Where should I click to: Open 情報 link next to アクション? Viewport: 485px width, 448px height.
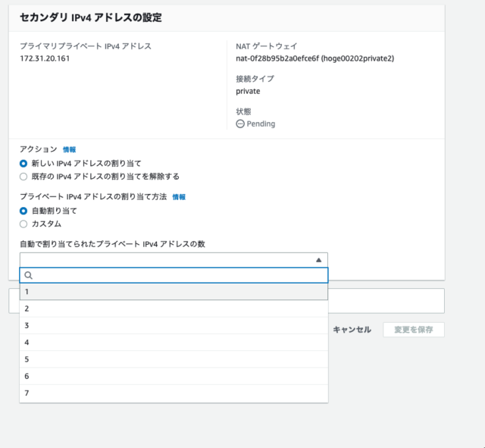click(69, 150)
